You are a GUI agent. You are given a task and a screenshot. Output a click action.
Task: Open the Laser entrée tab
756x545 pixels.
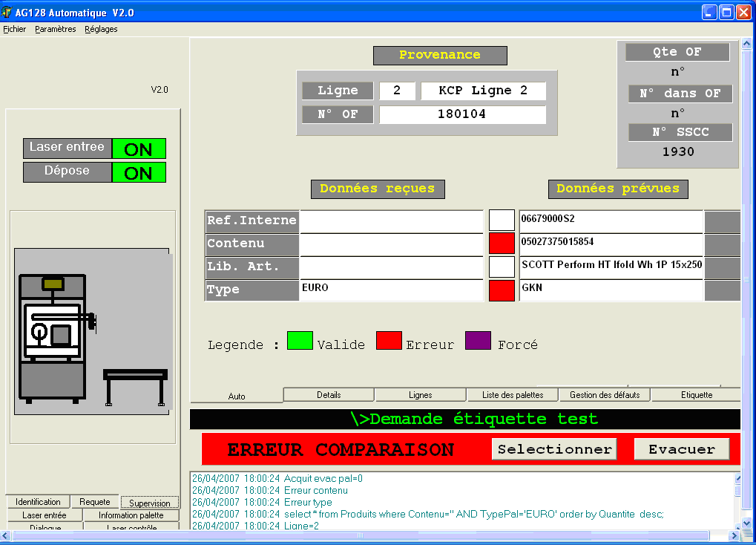pos(45,515)
